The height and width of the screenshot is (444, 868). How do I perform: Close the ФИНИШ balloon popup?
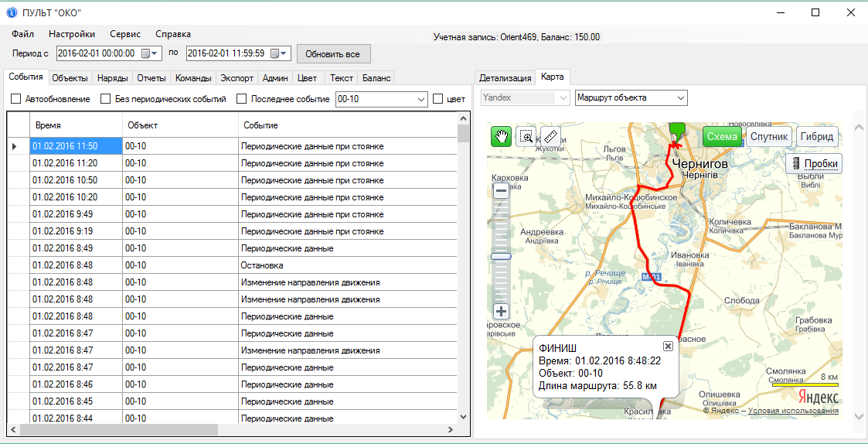click(668, 346)
